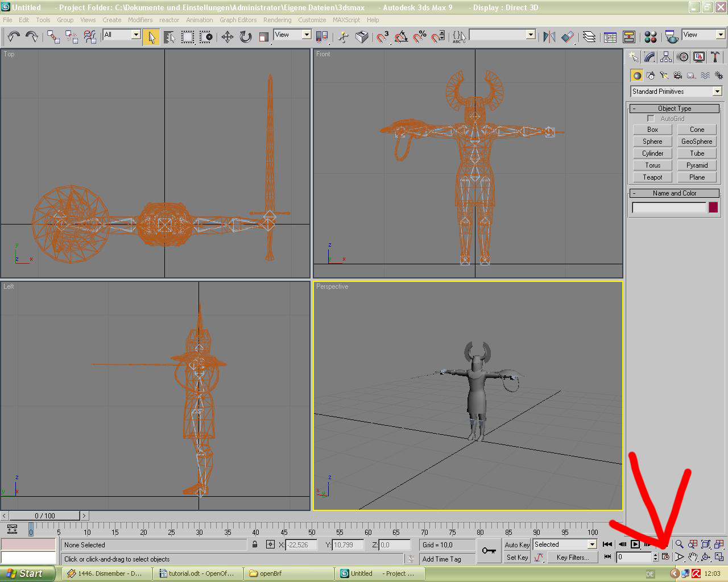Open Key Filters dialog
Image resolution: width=728 pixels, height=582 pixels.
(572, 558)
